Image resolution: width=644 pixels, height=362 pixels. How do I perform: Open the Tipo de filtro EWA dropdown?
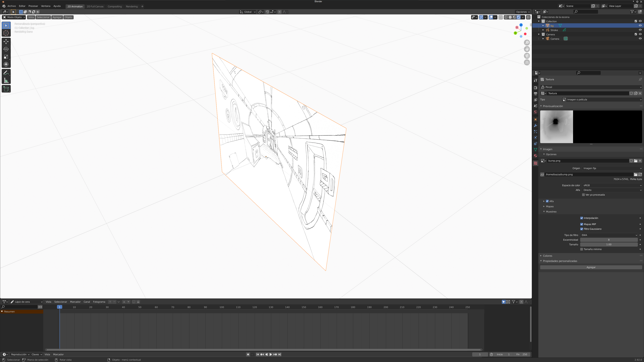click(609, 235)
